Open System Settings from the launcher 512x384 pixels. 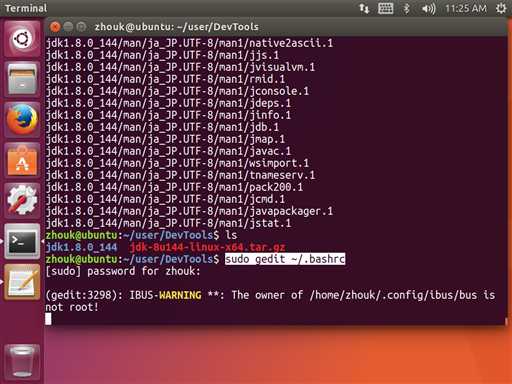click(x=22, y=200)
